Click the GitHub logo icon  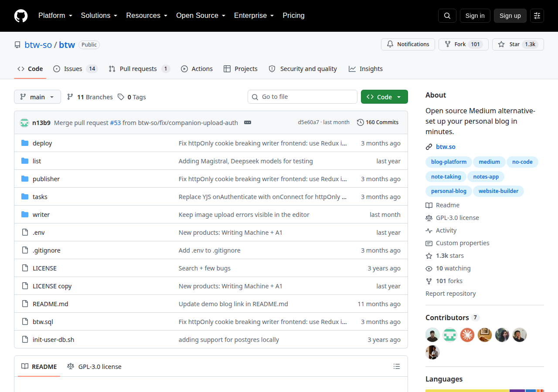[21, 16]
